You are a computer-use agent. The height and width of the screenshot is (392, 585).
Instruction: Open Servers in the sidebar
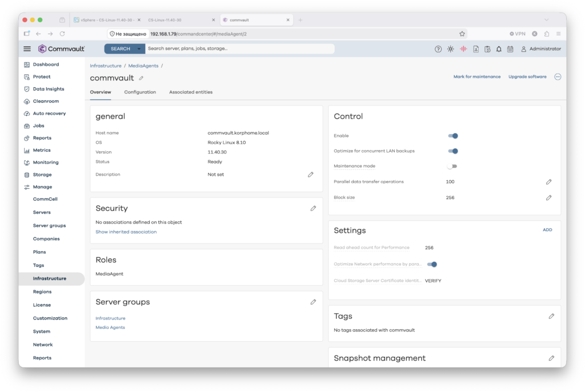click(x=41, y=212)
